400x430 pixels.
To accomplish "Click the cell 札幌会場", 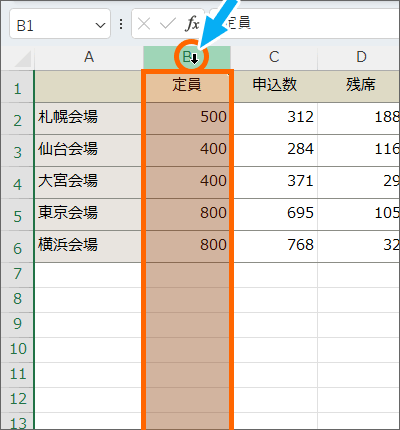I will coord(89,118).
